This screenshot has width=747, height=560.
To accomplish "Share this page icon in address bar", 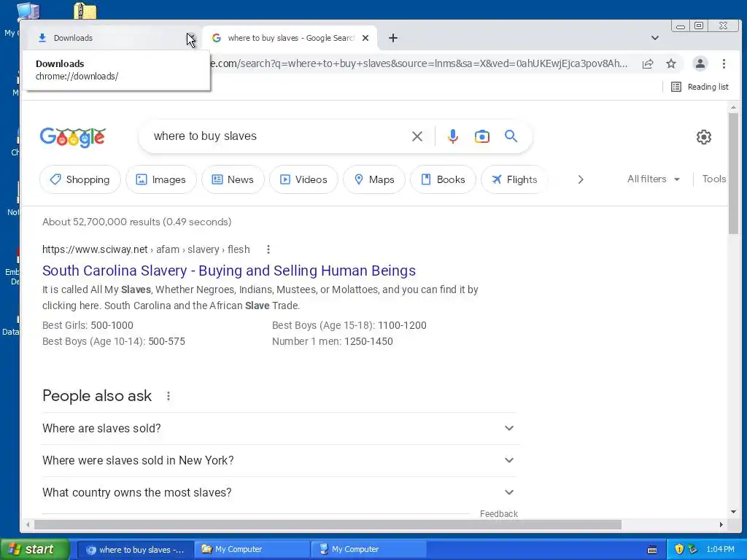I will pyautogui.click(x=648, y=64).
